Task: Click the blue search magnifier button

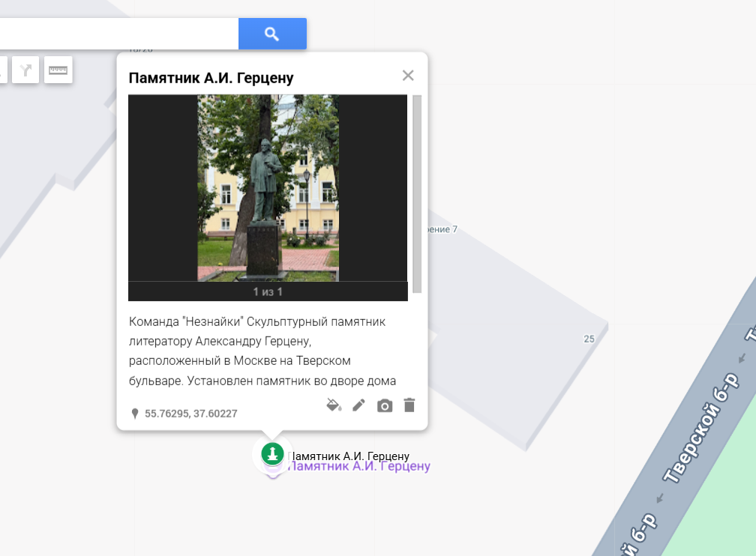Action: [x=271, y=34]
